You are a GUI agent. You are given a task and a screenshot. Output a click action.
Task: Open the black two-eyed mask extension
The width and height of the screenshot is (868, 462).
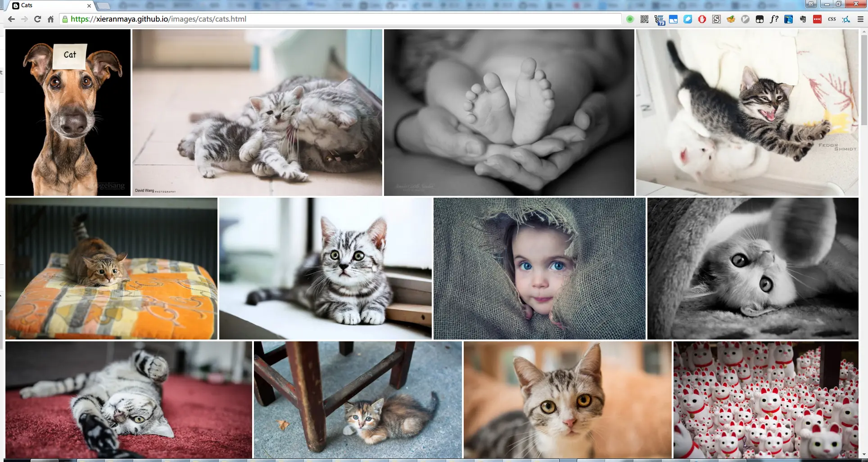click(760, 19)
